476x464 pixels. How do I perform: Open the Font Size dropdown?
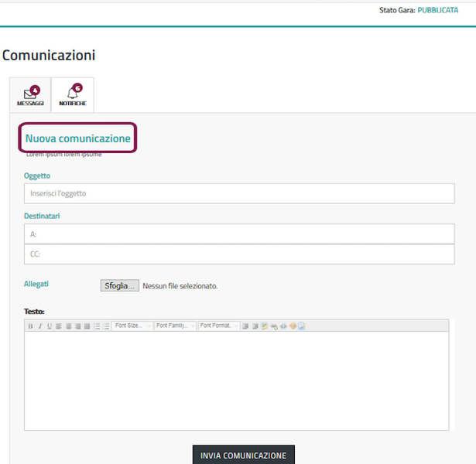click(x=132, y=326)
